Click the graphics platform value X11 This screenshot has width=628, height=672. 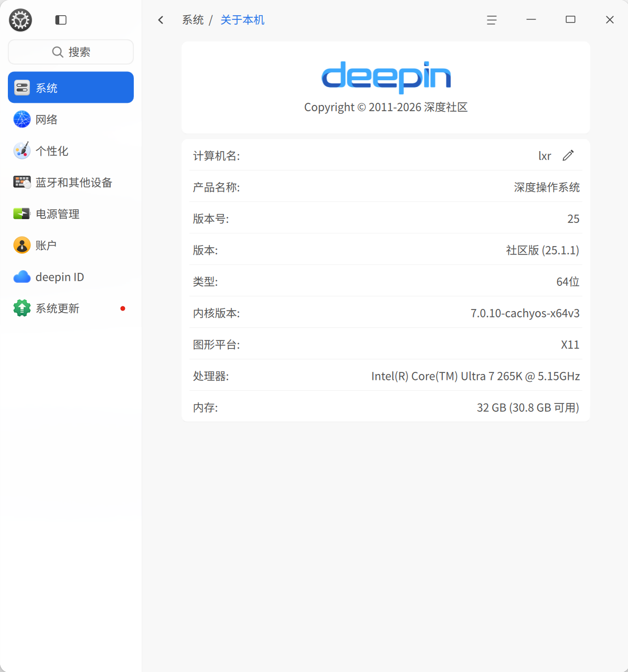[x=570, y=345]
